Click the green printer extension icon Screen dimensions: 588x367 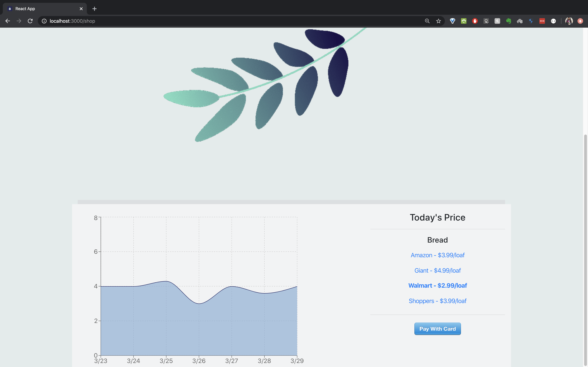[x=464, y=21]
